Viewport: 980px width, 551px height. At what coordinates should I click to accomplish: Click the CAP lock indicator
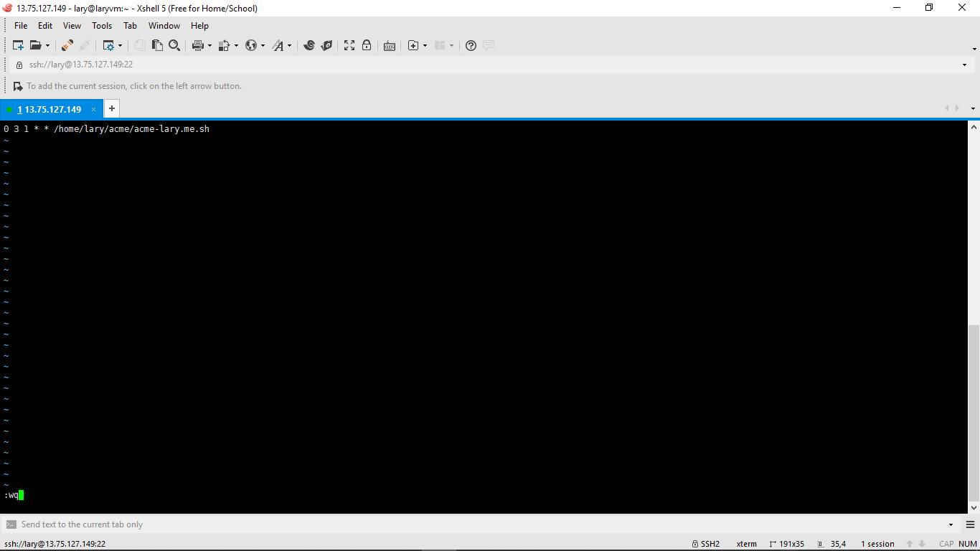click(x=946, y=544)
